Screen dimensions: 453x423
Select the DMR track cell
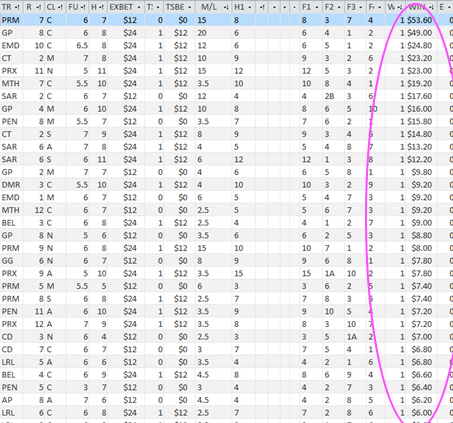tap(12, 185)
